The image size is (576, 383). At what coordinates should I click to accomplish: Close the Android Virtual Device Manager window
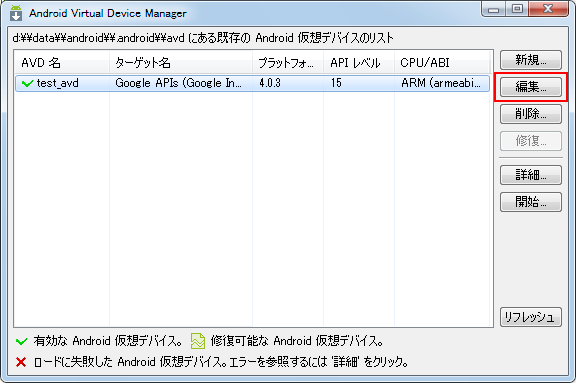[548, 9]
